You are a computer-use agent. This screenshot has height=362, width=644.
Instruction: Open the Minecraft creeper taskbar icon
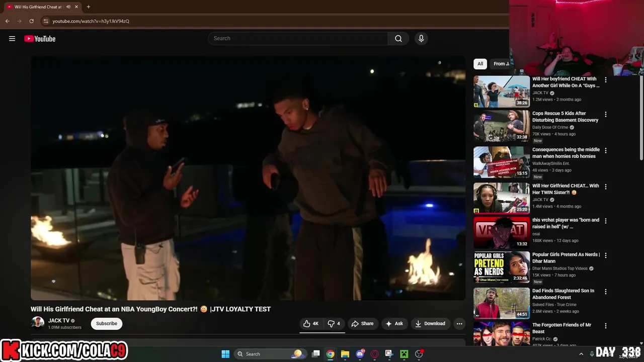tap(404, 354)
